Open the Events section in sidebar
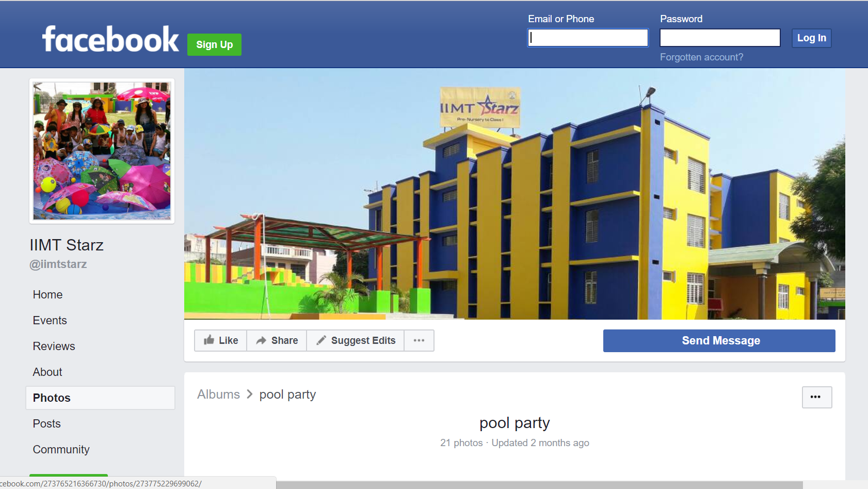Image resolution: width=868 pixels, height=489 pixels. pyautogui.click(x=50, y=321)
